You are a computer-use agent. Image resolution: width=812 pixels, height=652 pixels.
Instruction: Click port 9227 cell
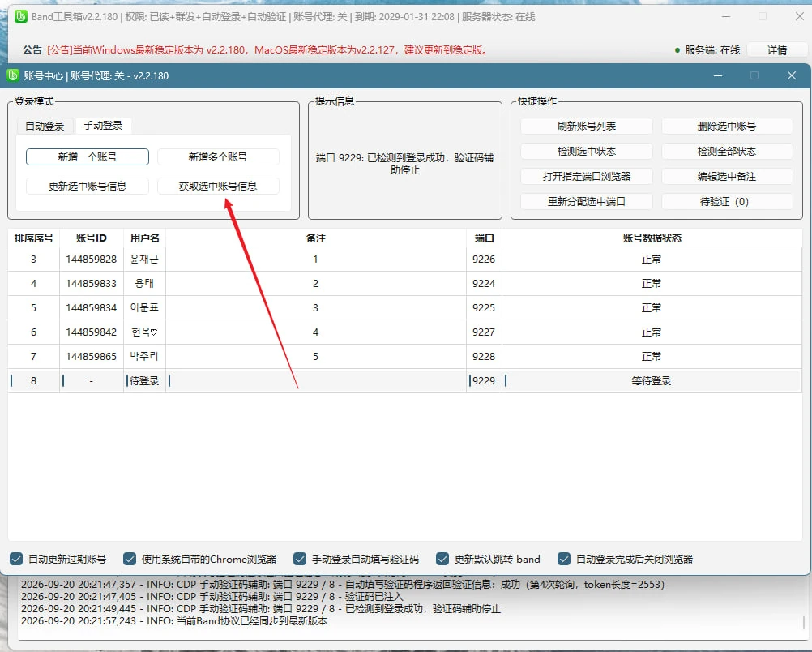coord(484,332)
